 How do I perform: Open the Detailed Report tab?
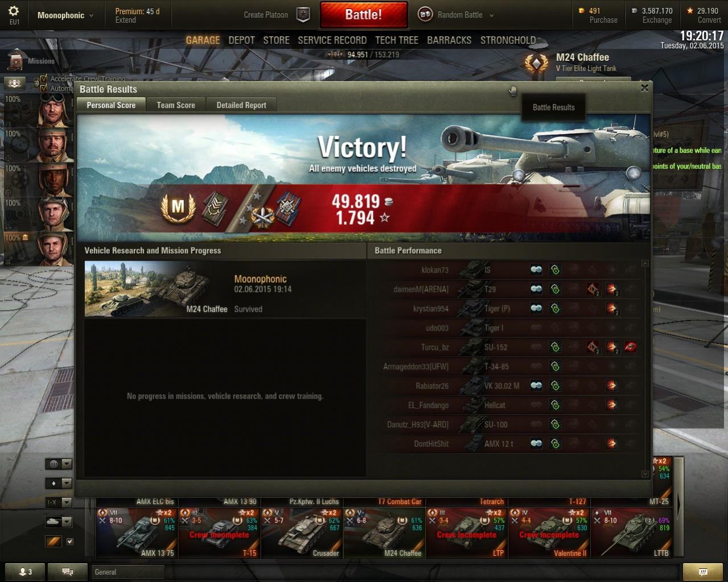click(241, 105)
